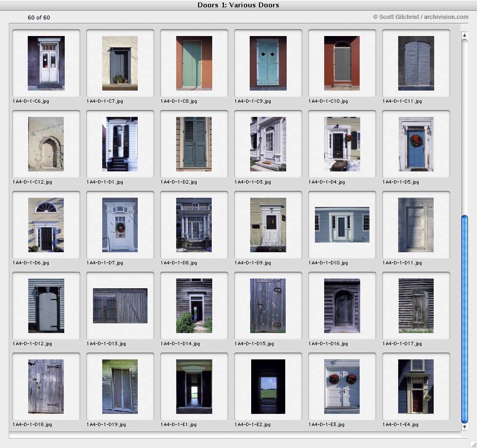The width and height of the screenshot is (477, 448).
Task: Select the arched stone door 1A4-D-1-C12.jpg
Action: pyautogui.click(x=46, y=144)
